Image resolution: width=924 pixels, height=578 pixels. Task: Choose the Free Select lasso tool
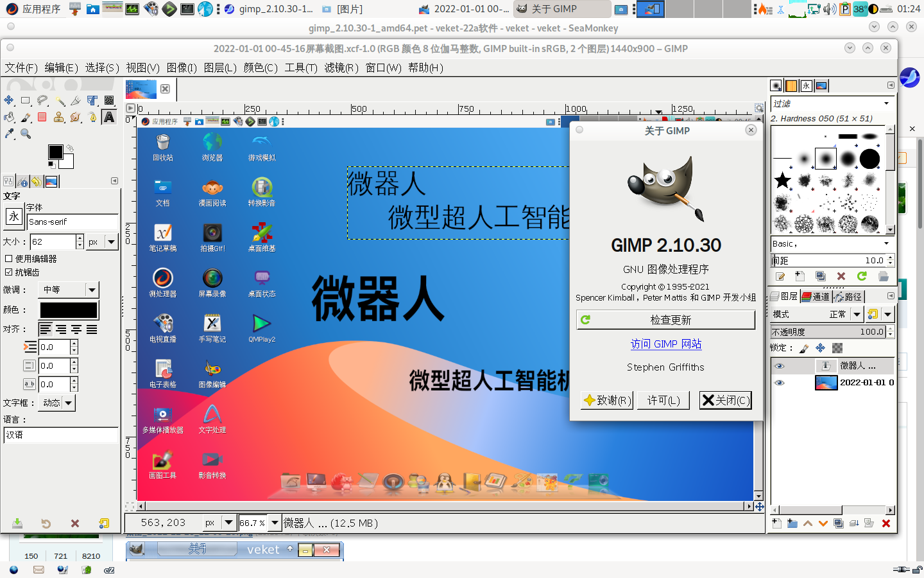(42, 100)
